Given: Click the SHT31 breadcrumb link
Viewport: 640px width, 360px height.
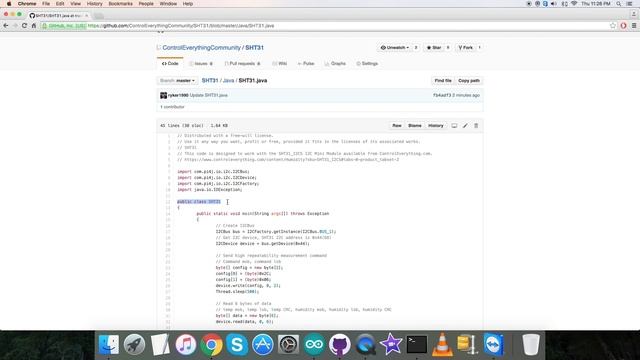Looking at the screenshot, I should click(x=210, y=80).
